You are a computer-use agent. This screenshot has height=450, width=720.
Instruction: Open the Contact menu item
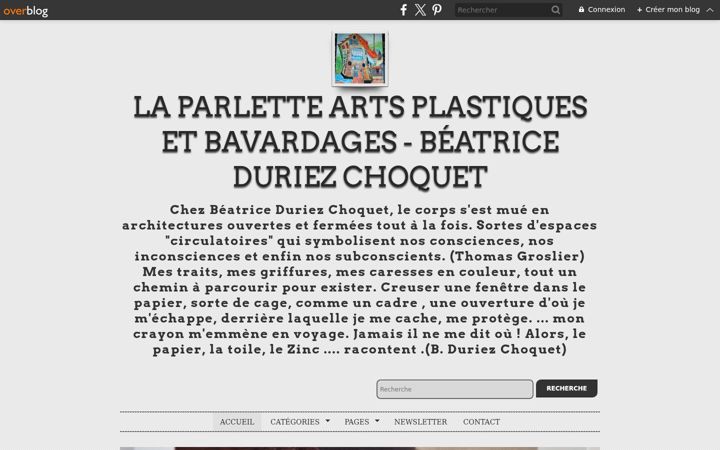point(481,422)
